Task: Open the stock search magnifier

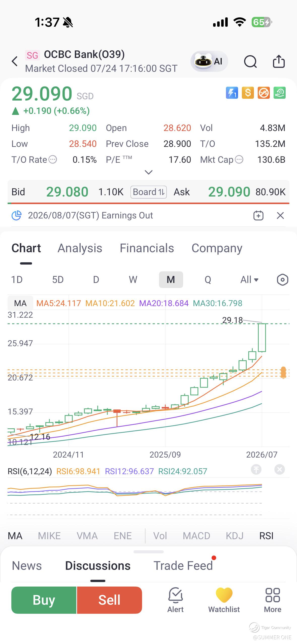Action: coord(250,61)
